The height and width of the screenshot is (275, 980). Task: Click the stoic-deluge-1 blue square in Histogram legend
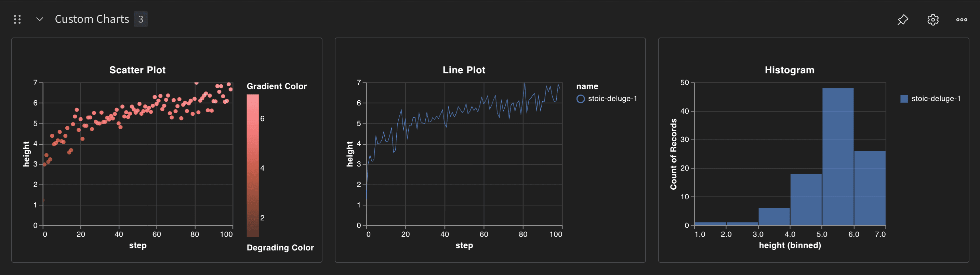(904, 99)
